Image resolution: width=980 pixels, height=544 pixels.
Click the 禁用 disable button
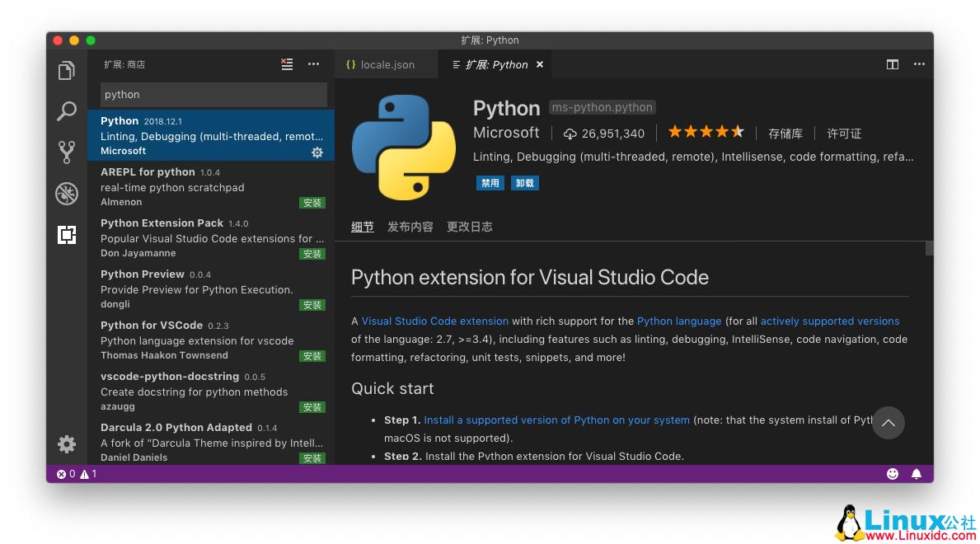(490, 183)
